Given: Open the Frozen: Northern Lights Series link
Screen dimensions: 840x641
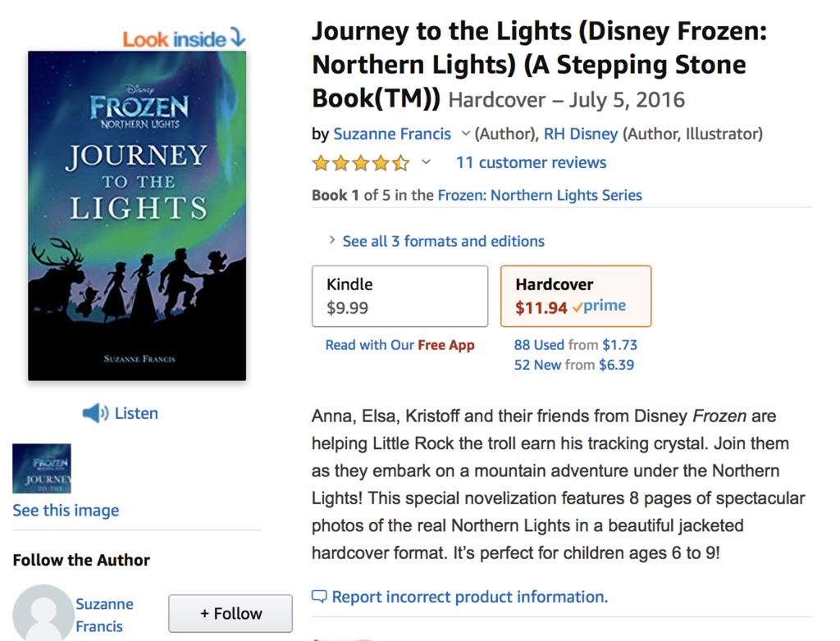Looking at the screenshot, I should (540, 195).
